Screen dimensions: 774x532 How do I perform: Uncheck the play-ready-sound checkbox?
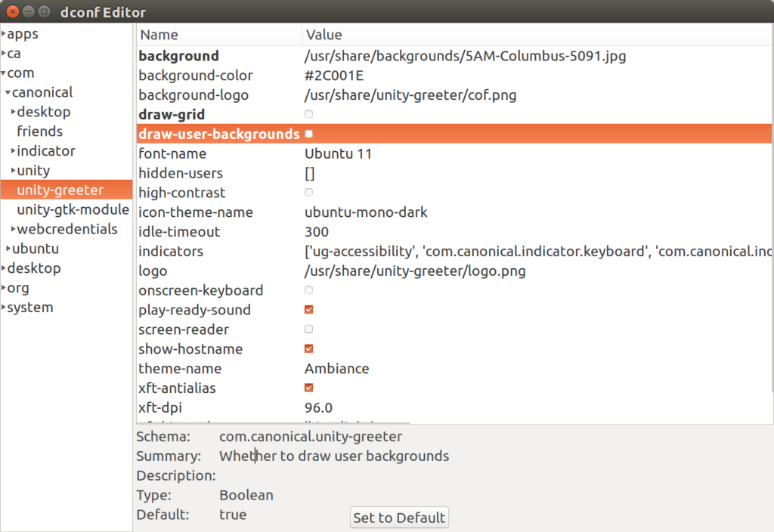(x=309, y=309)
